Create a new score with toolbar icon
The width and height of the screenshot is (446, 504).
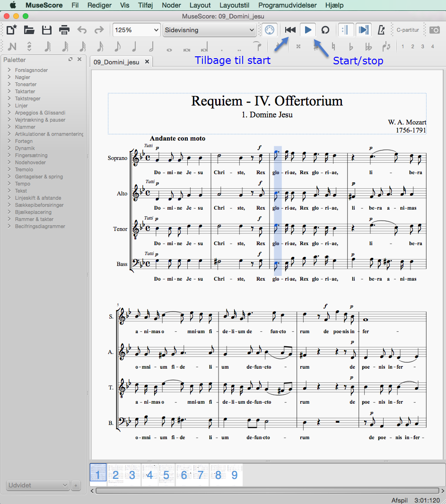click(11, 30)
